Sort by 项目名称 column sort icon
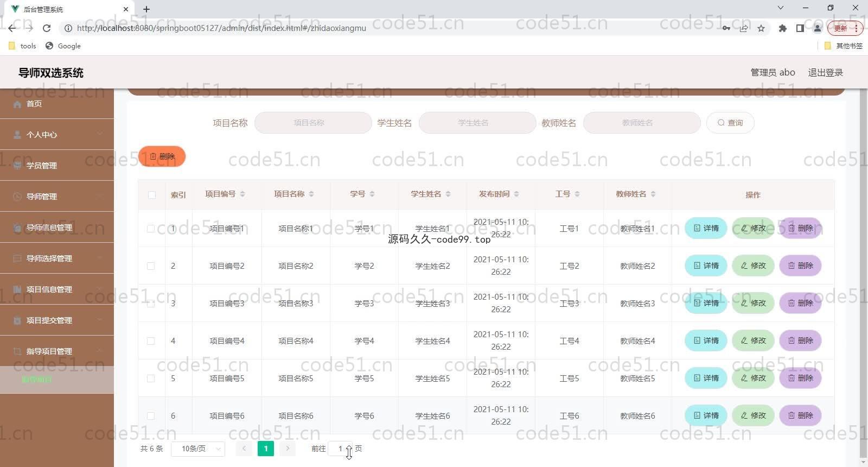Screen dimensions: 868x467 [x=311, y=194]
